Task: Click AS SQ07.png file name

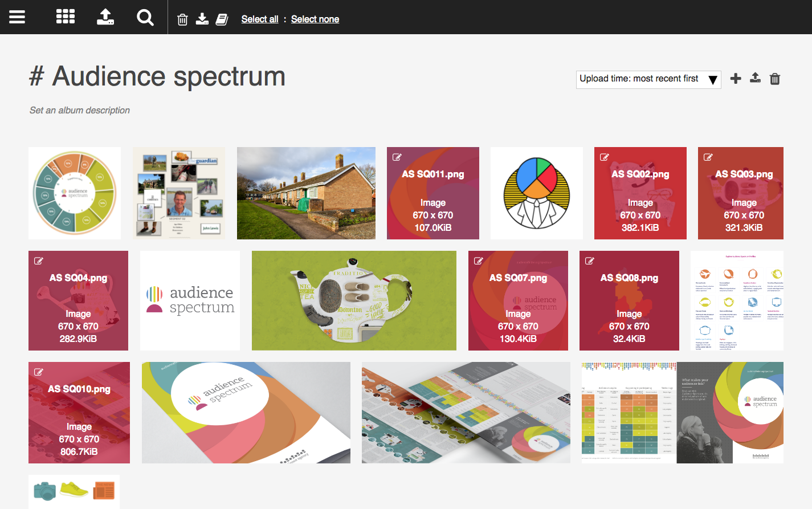Action: coord(518,278)
